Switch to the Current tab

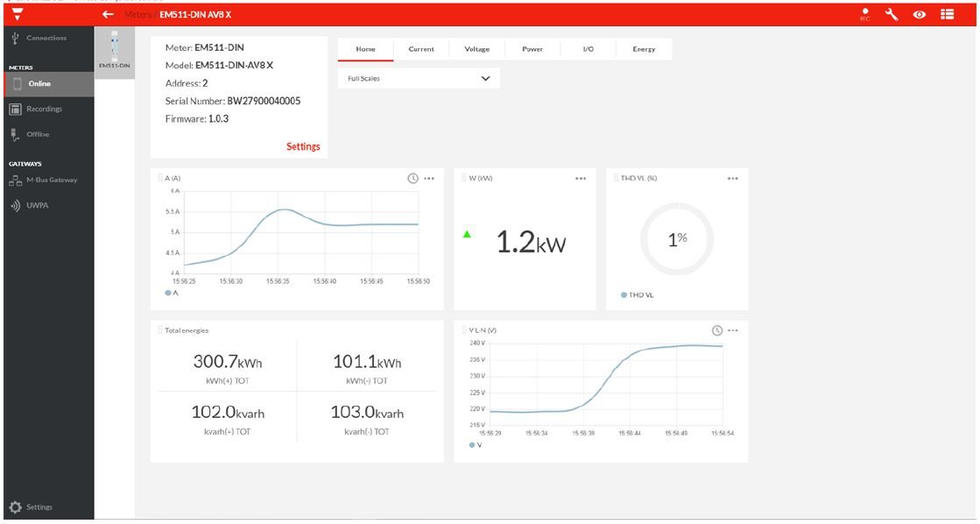(x=421, y=49)
